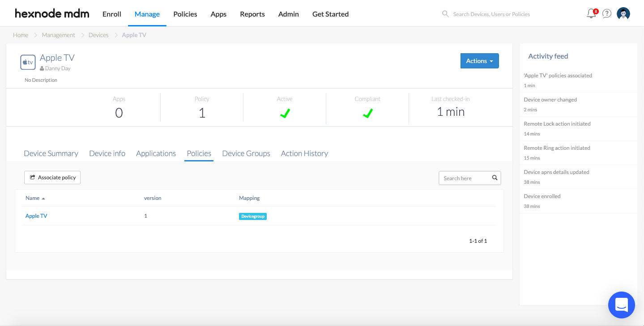The height and width of the screenshot is (326, 644).
Task: Open the Enroll menu
Action: pos(112,14)
